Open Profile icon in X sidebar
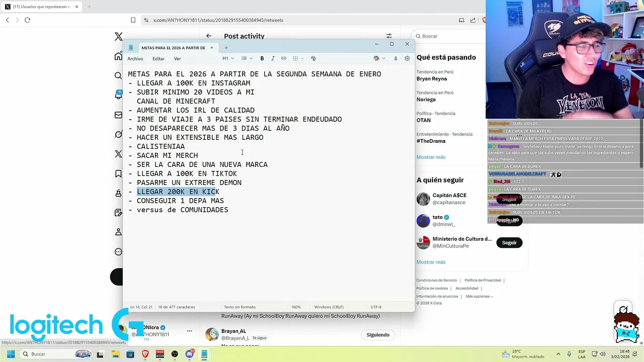Image resolution: width=644 pixels, height=362 pixels. (118, 232)
